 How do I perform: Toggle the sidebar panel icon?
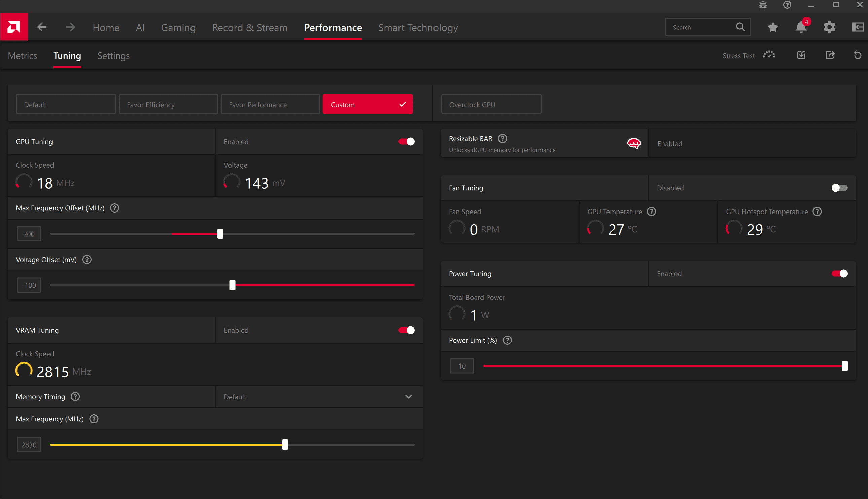857,27
